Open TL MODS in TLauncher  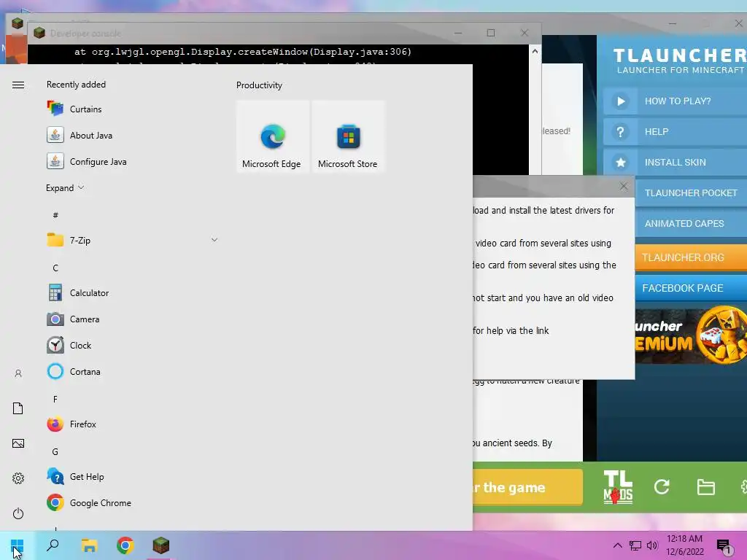[x=618, y=487]
